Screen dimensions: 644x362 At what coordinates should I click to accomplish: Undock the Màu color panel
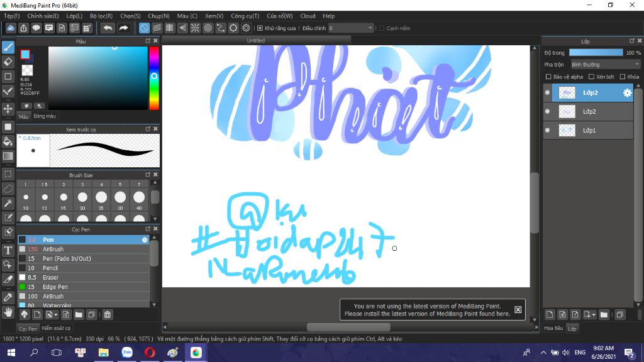148,41
